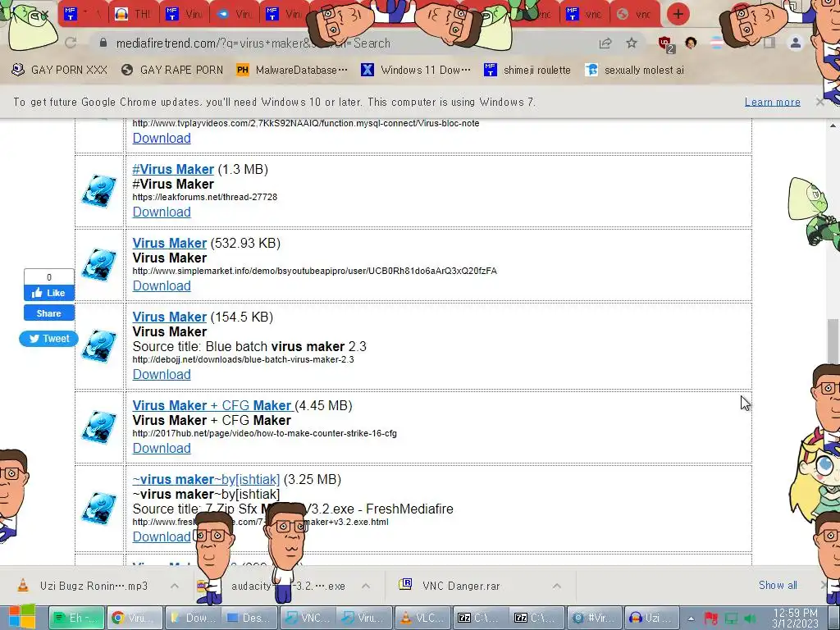The width and height of the screenshot is (840, 630).
Task: Show hidden system tray icons
Action: coord(691,619)
